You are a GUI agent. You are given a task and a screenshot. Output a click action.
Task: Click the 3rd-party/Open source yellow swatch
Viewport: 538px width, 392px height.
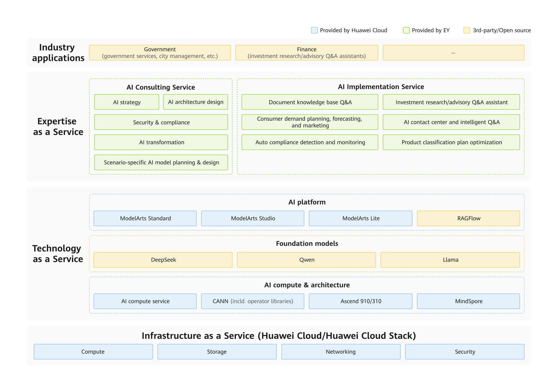pos(467,30)
